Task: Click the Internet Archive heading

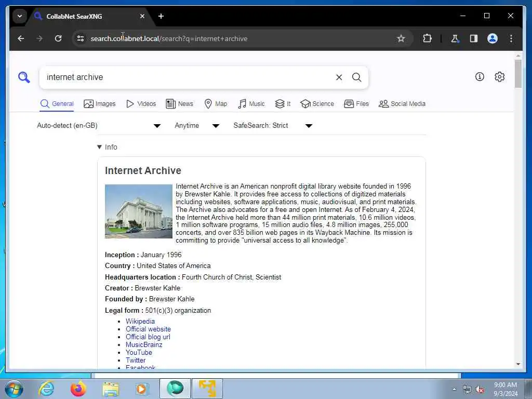Action: tap(143, 170)
